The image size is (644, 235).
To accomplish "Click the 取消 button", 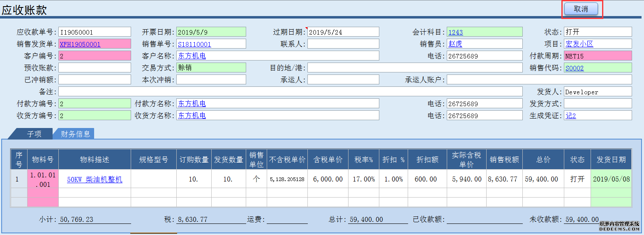I will click(581, 9).
